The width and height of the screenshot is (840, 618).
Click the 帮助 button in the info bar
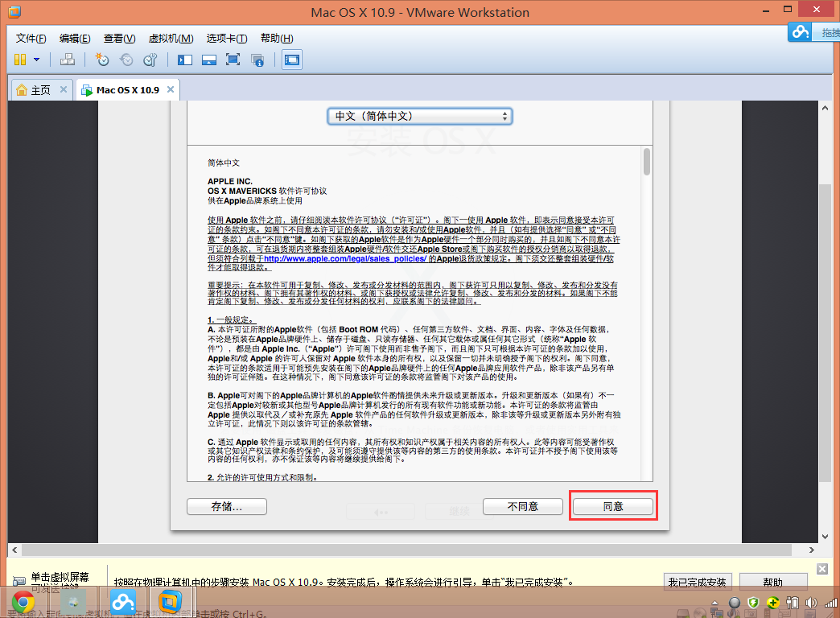(x=773, y=582)
